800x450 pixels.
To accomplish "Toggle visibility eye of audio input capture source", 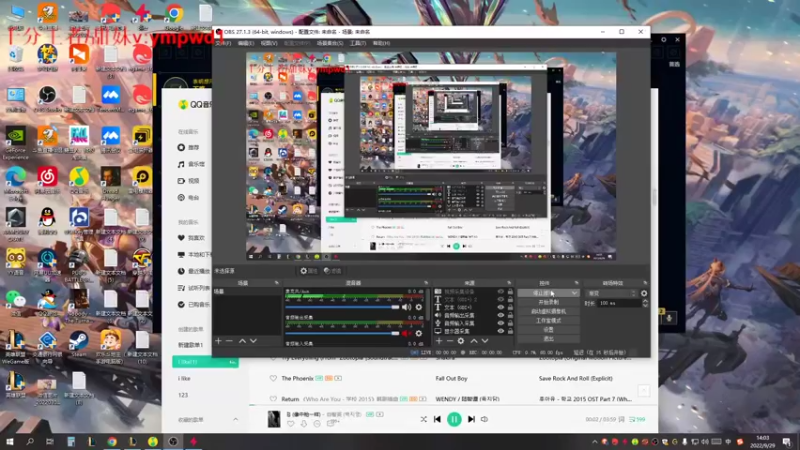I will (501, 323).
